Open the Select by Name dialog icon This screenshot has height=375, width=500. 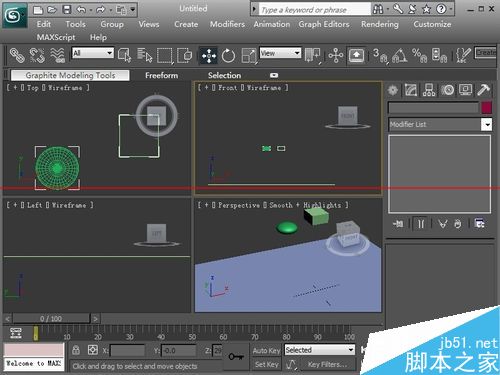144,55
